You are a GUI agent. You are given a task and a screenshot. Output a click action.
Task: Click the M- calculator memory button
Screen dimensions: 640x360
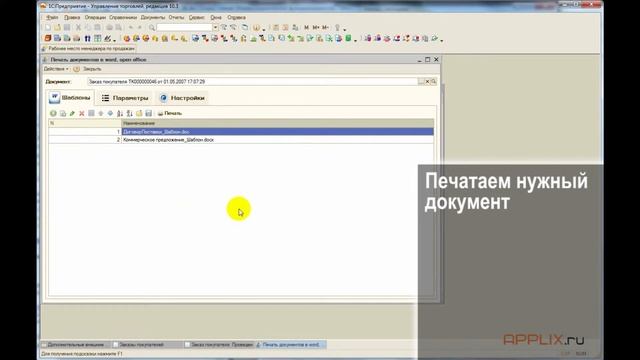(325, 27)
